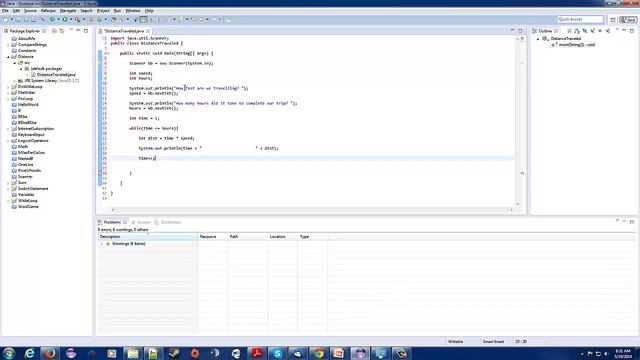This screenshot has height=360, width=640.
Task: Toggle Hide Local Types in Outline
Action: coord(608,31)
